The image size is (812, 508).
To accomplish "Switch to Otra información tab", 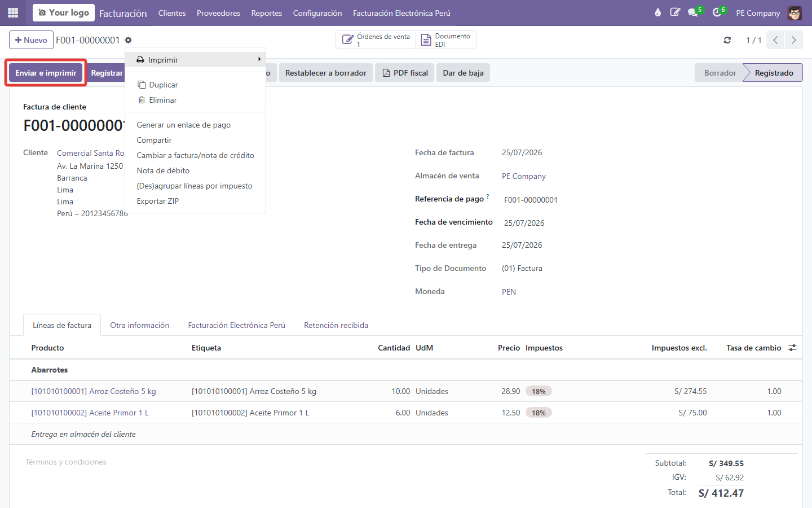I will (140, 325).
